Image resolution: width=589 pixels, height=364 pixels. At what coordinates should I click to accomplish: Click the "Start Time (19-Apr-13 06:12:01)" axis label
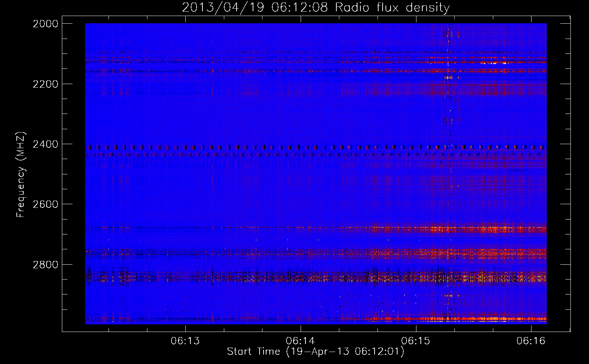pos(315,352)
